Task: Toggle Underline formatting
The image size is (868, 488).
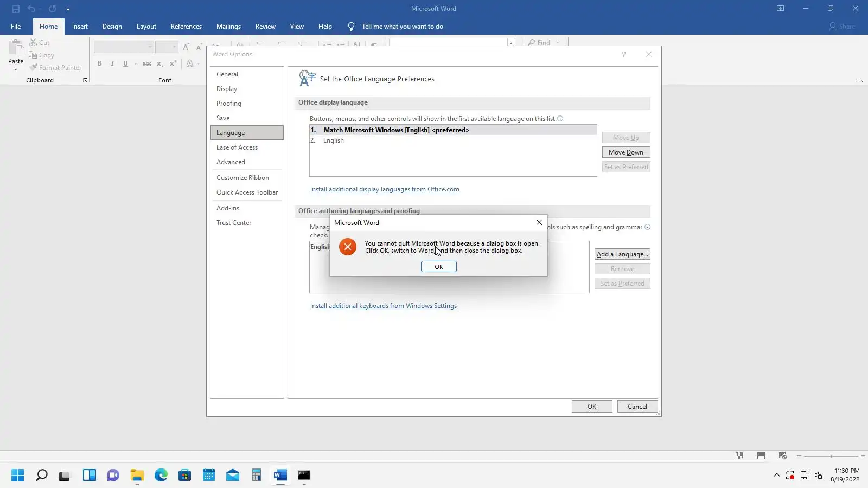Action: (x=125, y=63)
